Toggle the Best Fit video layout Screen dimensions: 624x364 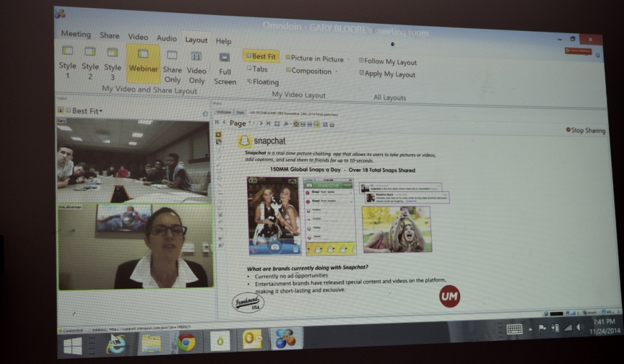tap(261, 57)
